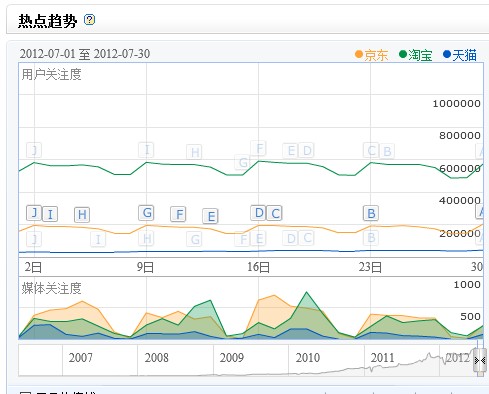Click faded marker B above the green line
Image resolution: width=489 pixels, height=394 pixels.
[x=387, y=151]
